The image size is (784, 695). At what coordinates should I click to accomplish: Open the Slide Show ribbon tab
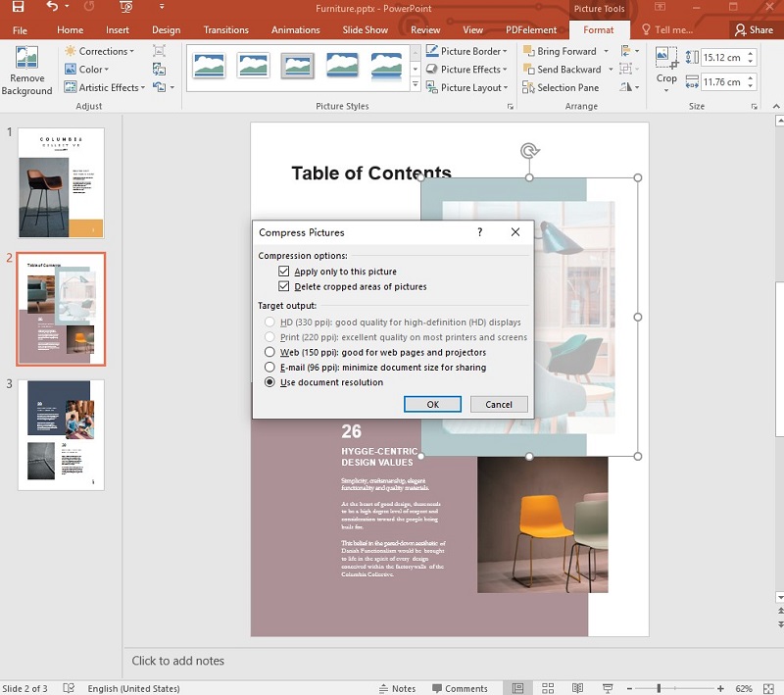pyautogui.click(x=365, y=29)
